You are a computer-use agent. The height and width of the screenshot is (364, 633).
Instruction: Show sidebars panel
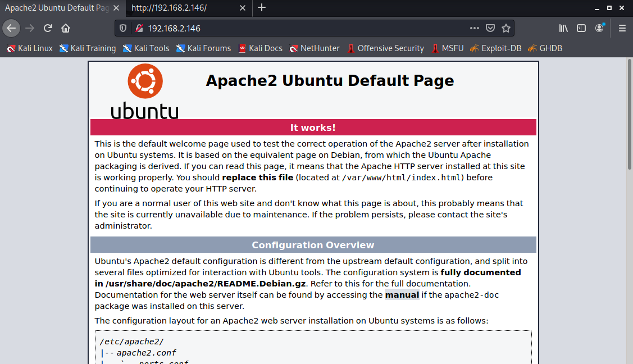click(581, 28)
